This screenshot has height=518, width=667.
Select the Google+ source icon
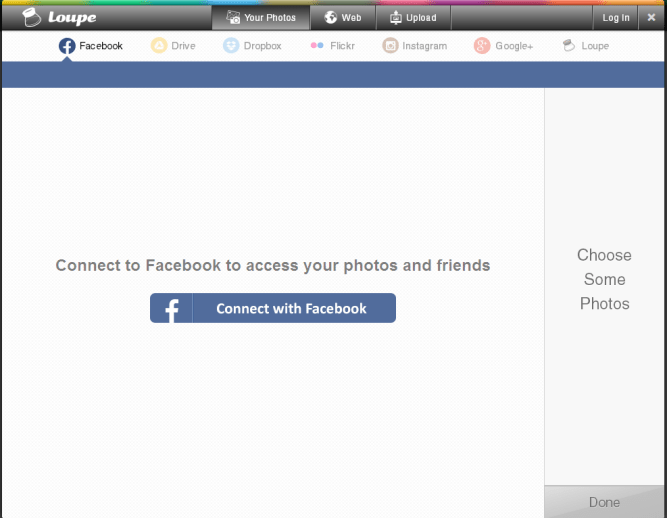[482, 46]
